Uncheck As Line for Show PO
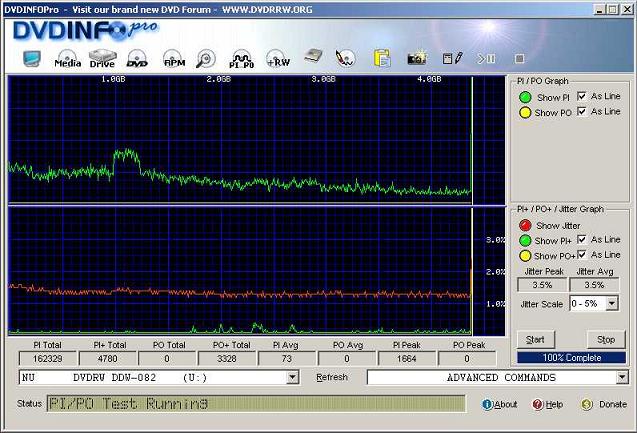This screenshot has width=637, height=433. (582, 111)
